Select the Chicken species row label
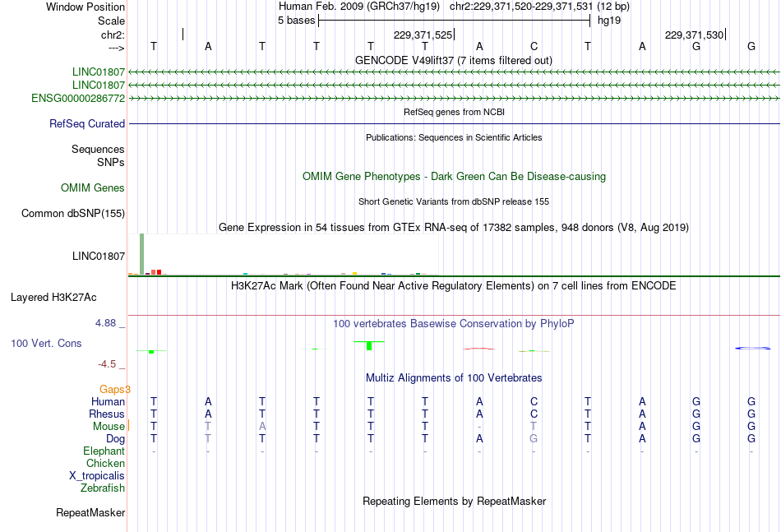This screenshot has height=532, width=781. click(105, 463)
